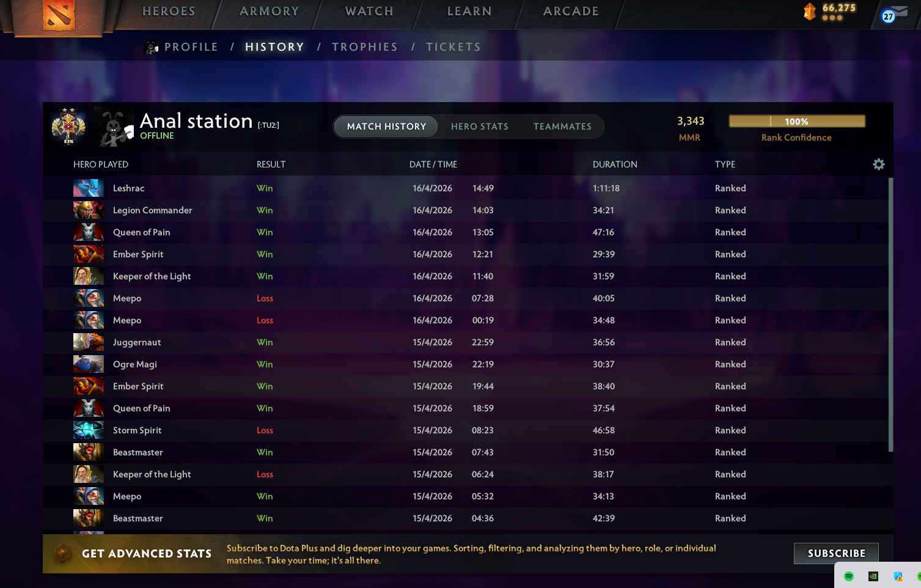This screenshot has height=588, width=921.
Task: Open the ARCADE menu
Action: click(x=571, y=12)
